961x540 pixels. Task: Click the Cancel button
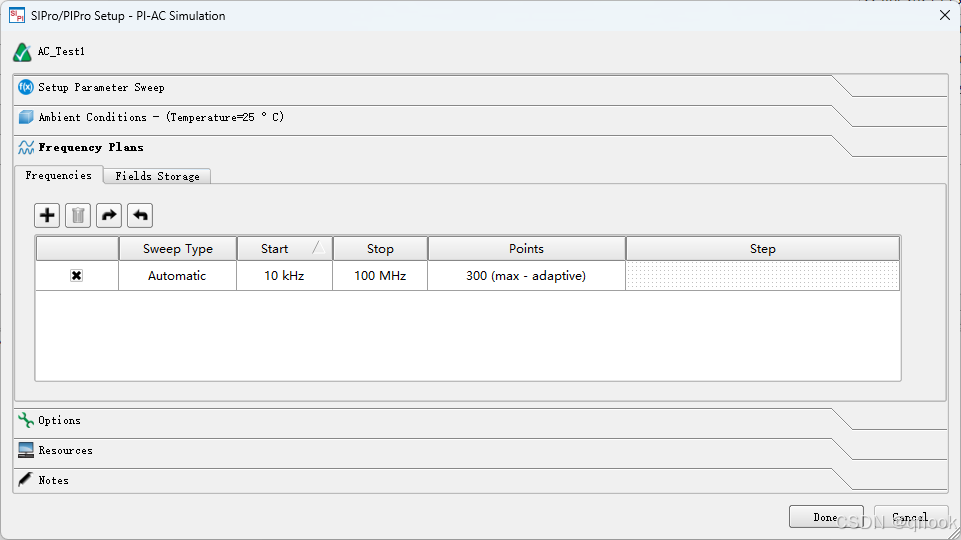coord(911,517)
